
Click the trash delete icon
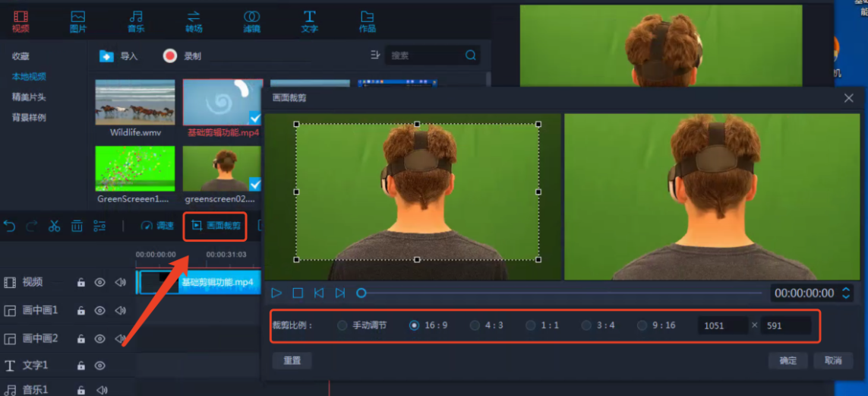pyautogui.click(x=77, y=226)
